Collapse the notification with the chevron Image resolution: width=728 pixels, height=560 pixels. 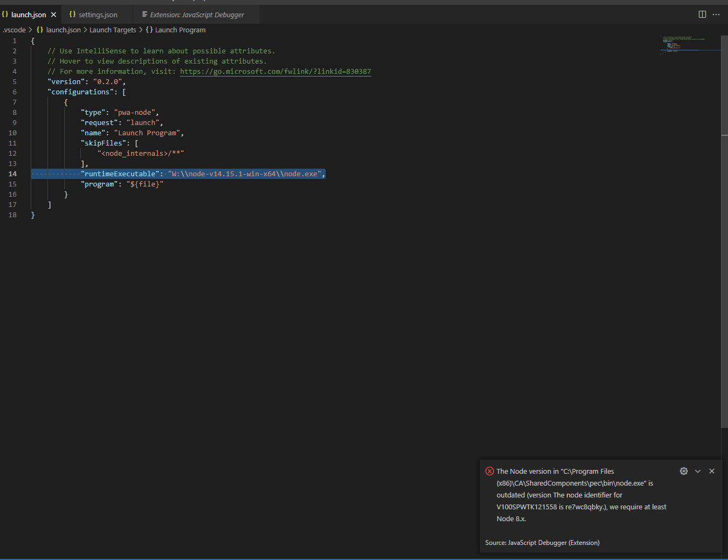pyautogui.click(x=698, y=471)
